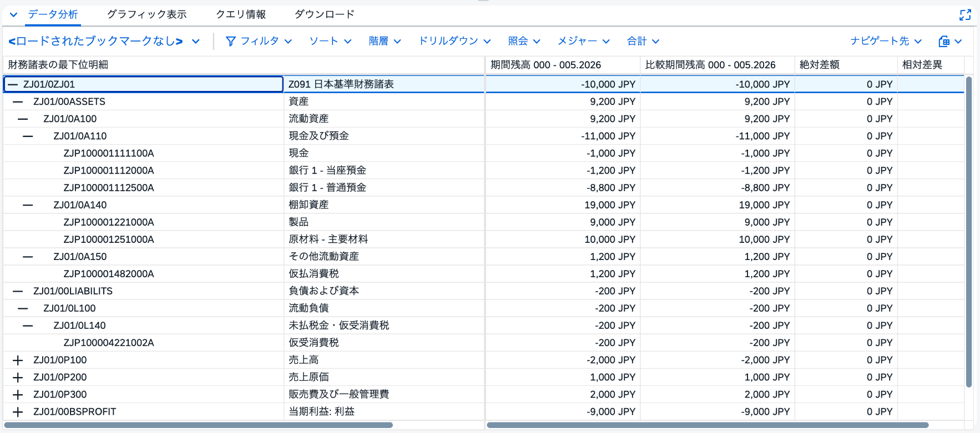The width and height of the screenshot is (980, 433).
Task: Expand the ZJ01/0P200 売上原価 node
Action: coord(18,378)
